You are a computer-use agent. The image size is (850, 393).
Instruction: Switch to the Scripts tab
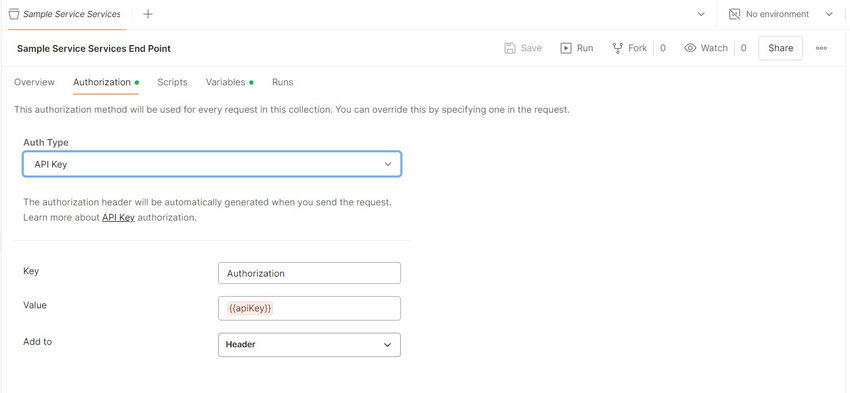[172, 82]
